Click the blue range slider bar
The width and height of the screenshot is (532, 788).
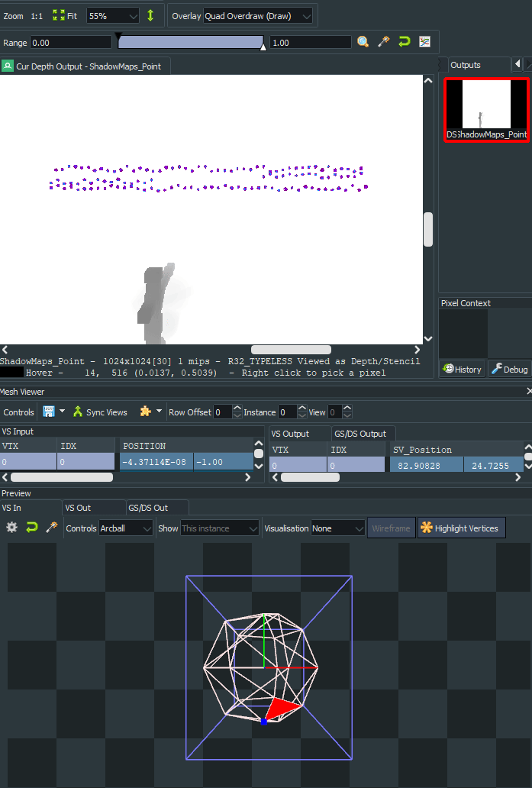[x=190, y=42]
